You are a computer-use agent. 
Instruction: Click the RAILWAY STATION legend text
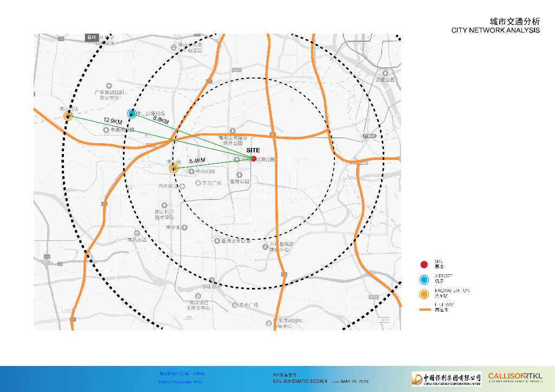coord(452,291)
